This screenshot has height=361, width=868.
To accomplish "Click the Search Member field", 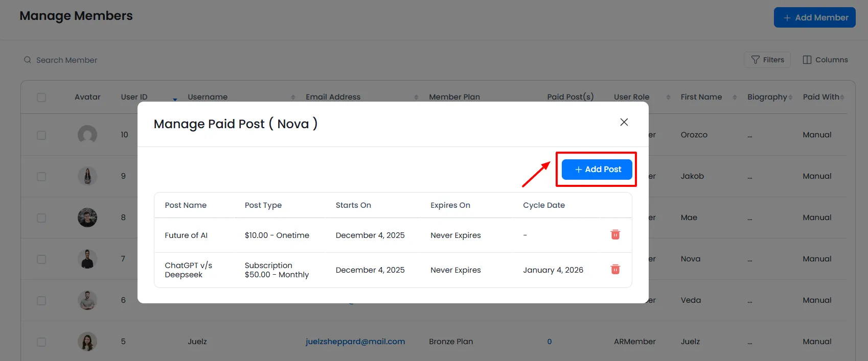I will pos(66,60).
